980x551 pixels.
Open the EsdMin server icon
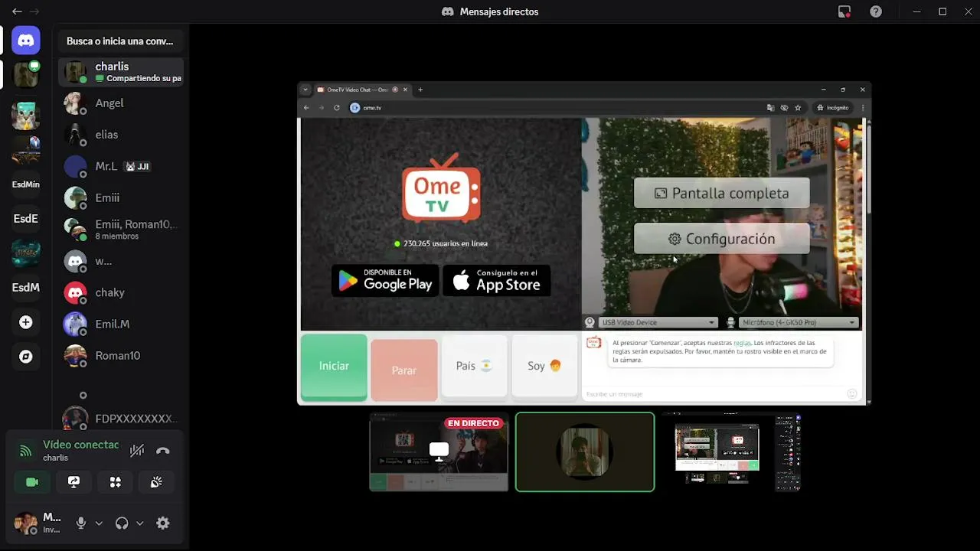point(26,184)
